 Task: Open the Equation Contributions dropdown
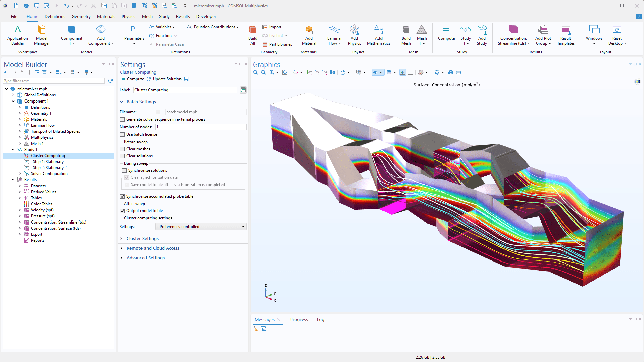(x=213, y=27)
